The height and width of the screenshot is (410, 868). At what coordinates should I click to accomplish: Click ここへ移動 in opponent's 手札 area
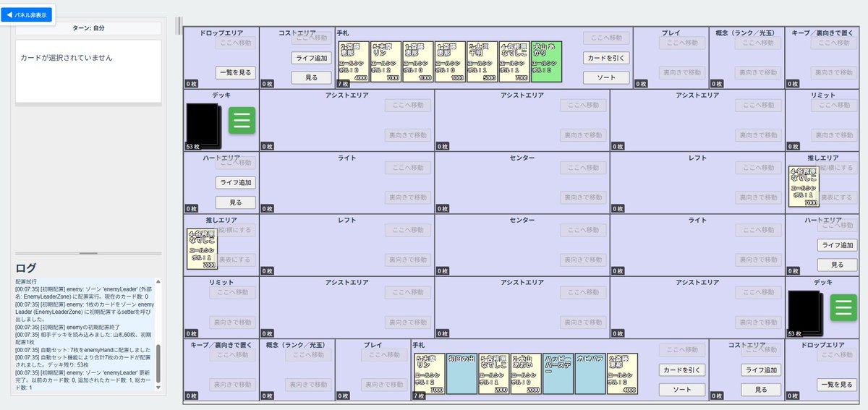tap(606, 38)
